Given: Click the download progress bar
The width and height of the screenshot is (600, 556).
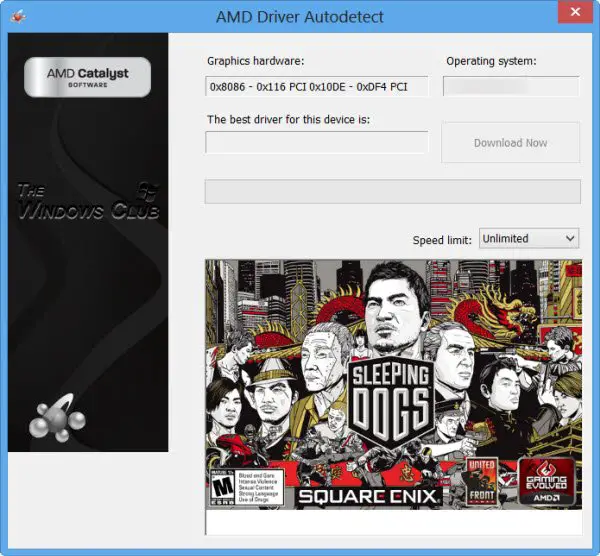Looking at the screenshot, I should pos(393,191).
